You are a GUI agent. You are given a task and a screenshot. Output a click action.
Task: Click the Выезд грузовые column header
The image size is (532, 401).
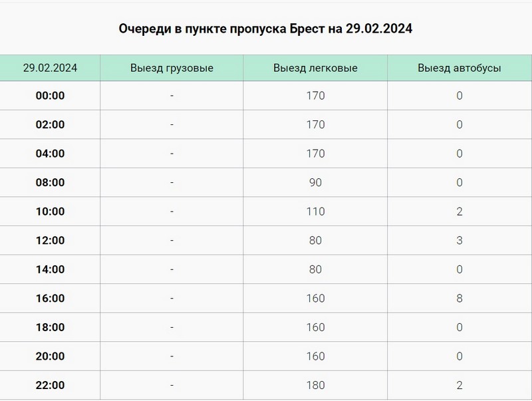coord(172,68)
